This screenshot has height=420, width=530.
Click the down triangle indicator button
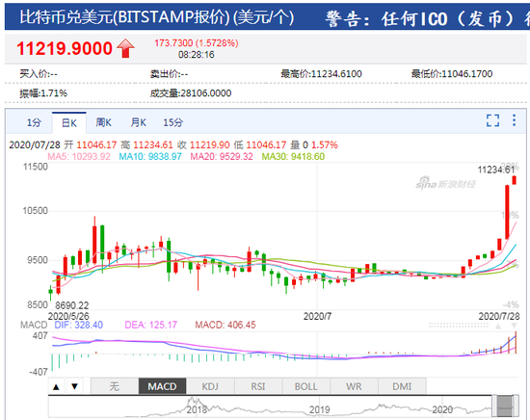pos(75,386)
